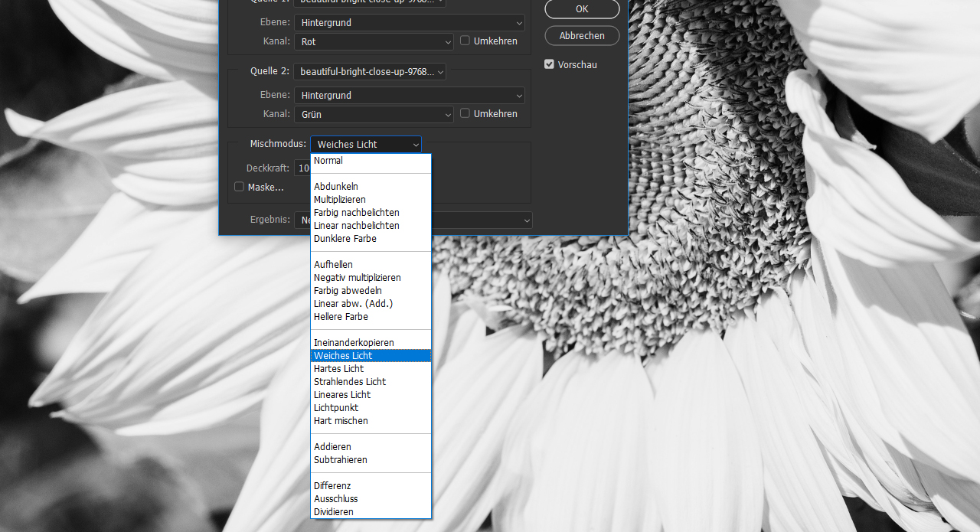Select Lineares Licht blend mode
This screenshot has width=980, height=532.
coord(371,395)
